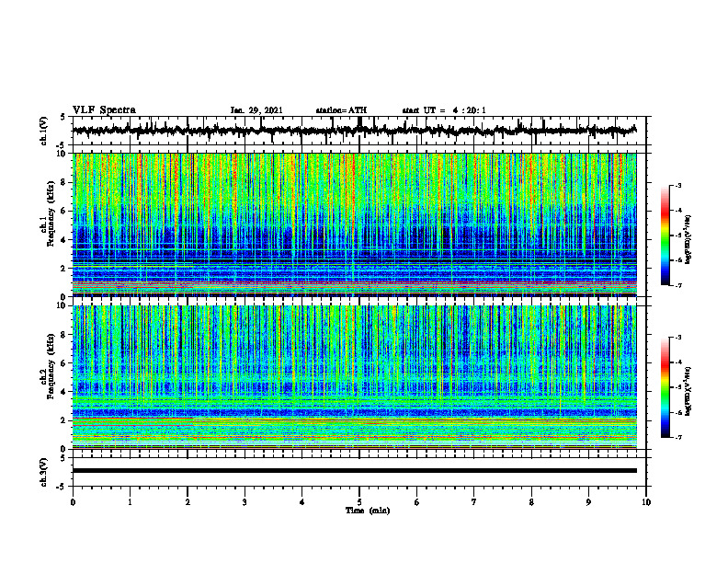Click the "3" tick on the time axis
The image size is (728, 563).
(x=245, y=502)
